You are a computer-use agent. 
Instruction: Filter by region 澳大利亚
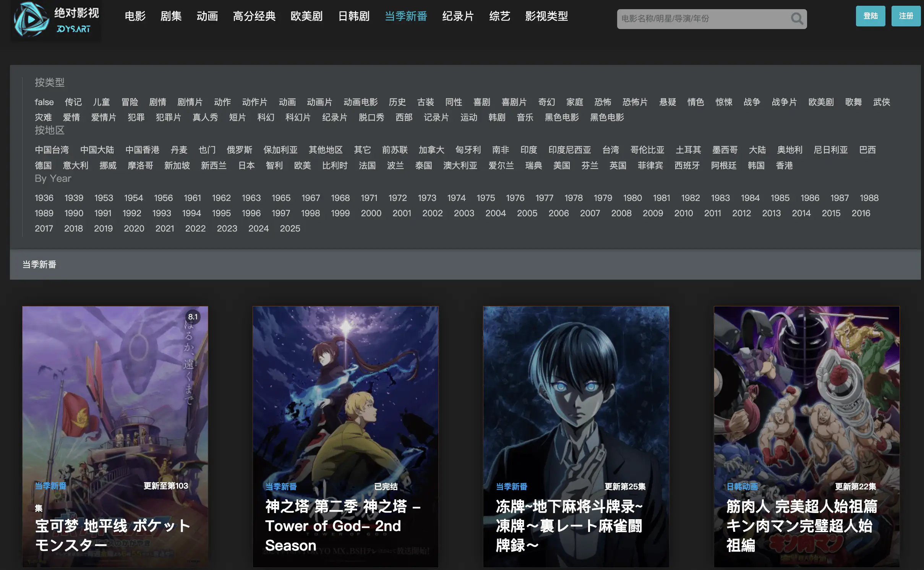point(460,165)
